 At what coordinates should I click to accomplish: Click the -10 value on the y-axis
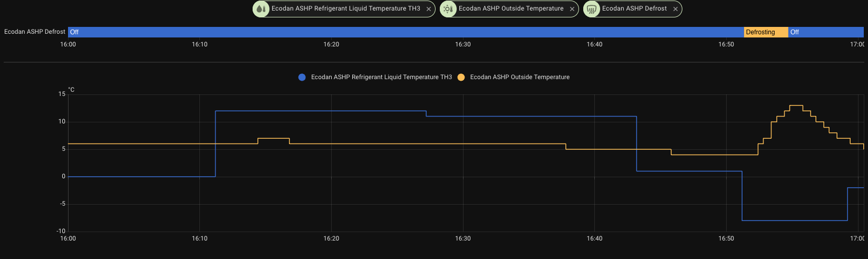click(x=61, y=231)
